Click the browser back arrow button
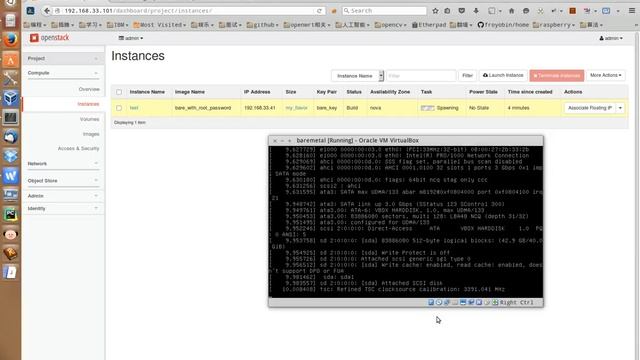Screen dimensions: 640x360 [47, 11]
